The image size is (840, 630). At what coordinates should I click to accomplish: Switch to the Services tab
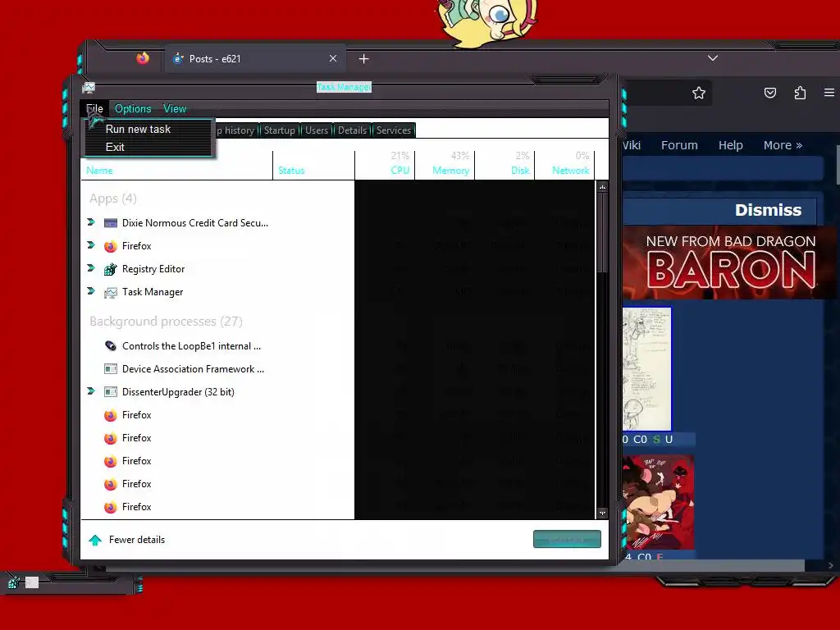(393, 130)
